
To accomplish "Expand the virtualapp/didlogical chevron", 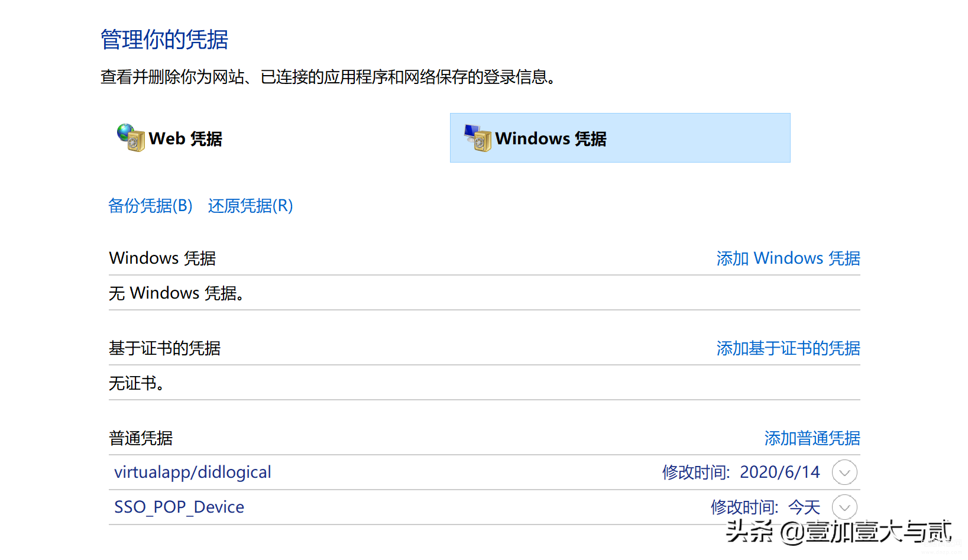I will tap(844, 472).
